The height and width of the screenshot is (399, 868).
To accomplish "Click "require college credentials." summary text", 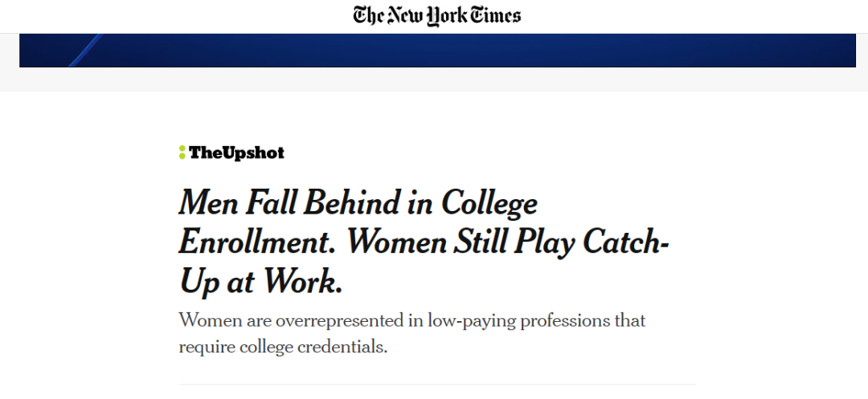I will (283, 347).
